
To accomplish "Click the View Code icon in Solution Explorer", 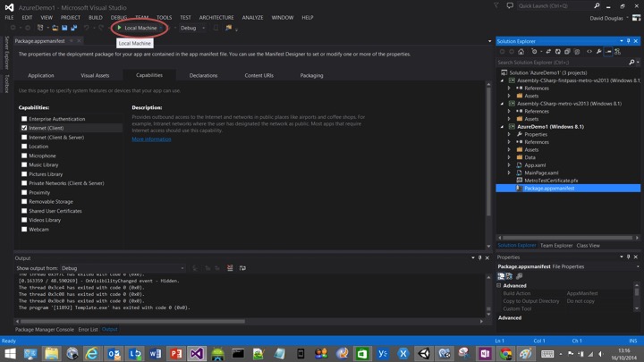I will 589,52.
